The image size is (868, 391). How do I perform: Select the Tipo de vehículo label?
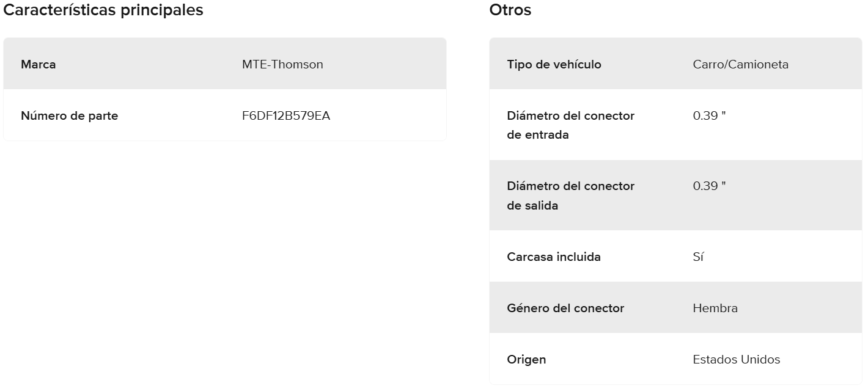pos(554,64)
